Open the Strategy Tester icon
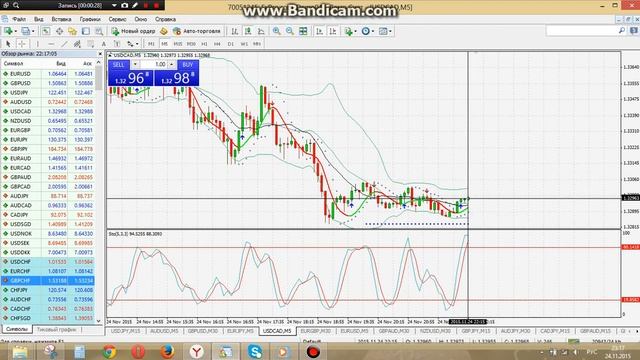 [99, 31]
